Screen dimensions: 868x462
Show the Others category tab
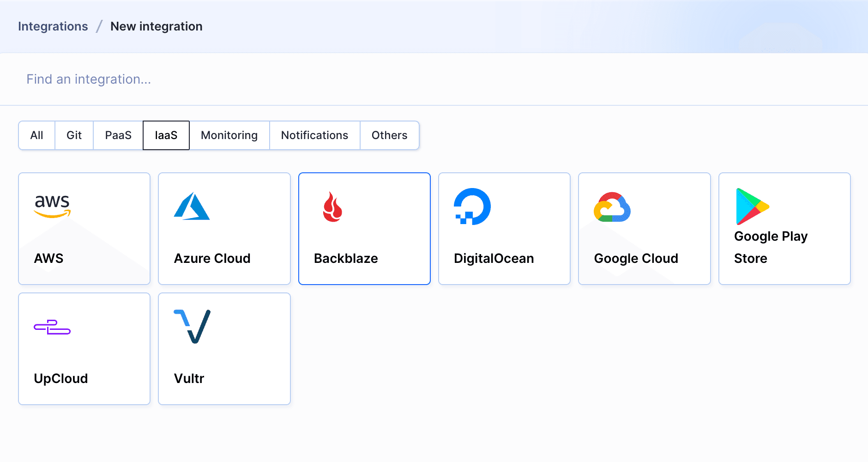390,135
